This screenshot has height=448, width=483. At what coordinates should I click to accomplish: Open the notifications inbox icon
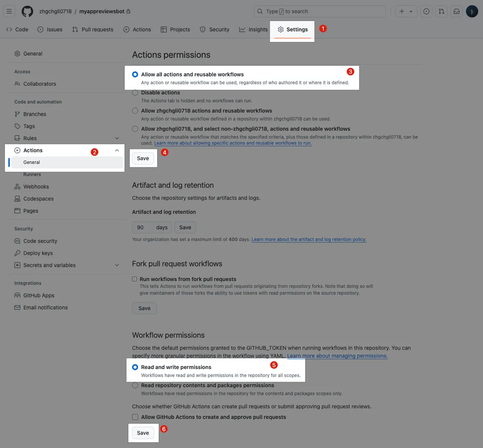pyautogui.click(x=456, y=11)
